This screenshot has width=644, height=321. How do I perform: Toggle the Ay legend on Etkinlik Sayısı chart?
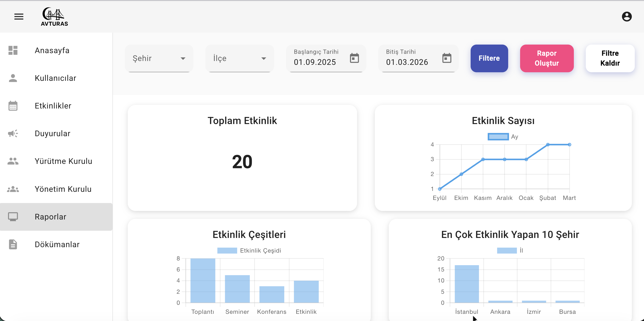pos(502,136)
